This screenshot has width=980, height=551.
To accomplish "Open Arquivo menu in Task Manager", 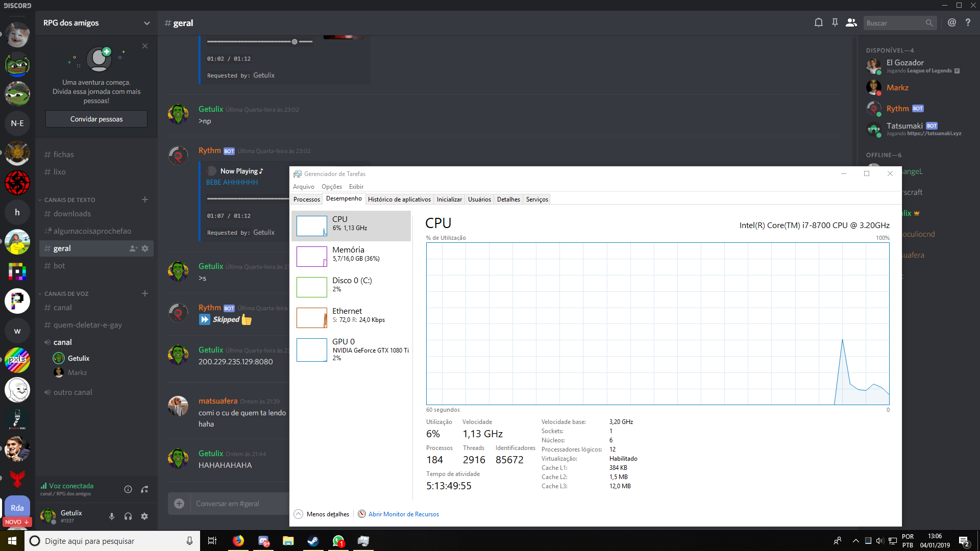I will (304, 187).
